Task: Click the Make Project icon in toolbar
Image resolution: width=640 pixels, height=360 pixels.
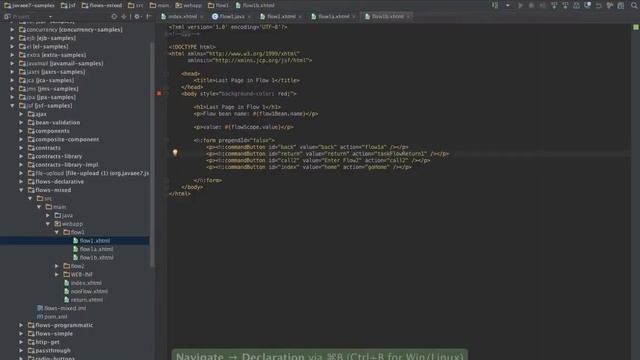Action: [495, 5]
